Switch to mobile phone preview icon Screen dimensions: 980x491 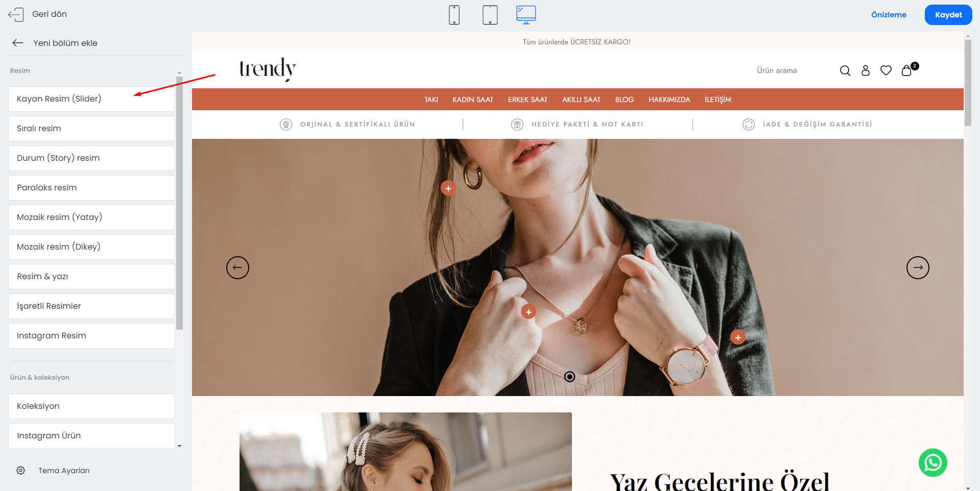[454, 15]
